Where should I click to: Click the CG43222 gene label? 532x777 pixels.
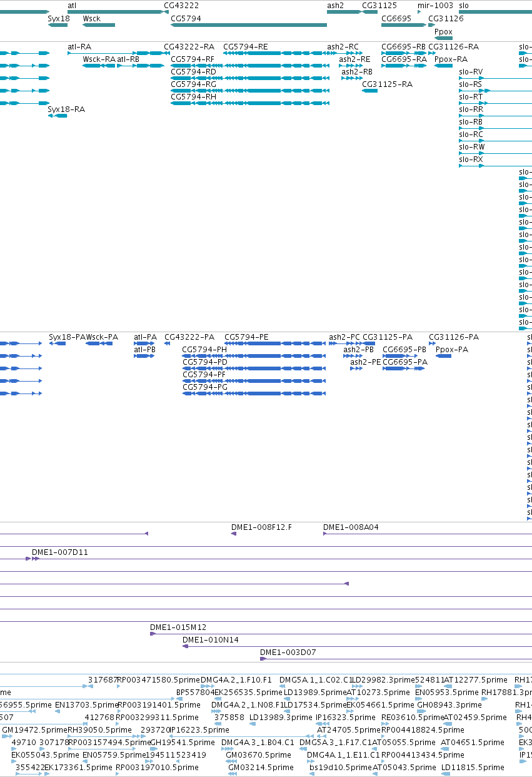(181, 5)
